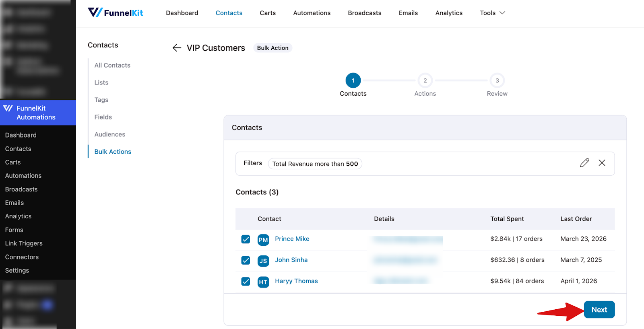The height and width of the screenshot is (329, 644).
Task: Click the "April 1, 2026" date
Action: (x=579, y=281)
